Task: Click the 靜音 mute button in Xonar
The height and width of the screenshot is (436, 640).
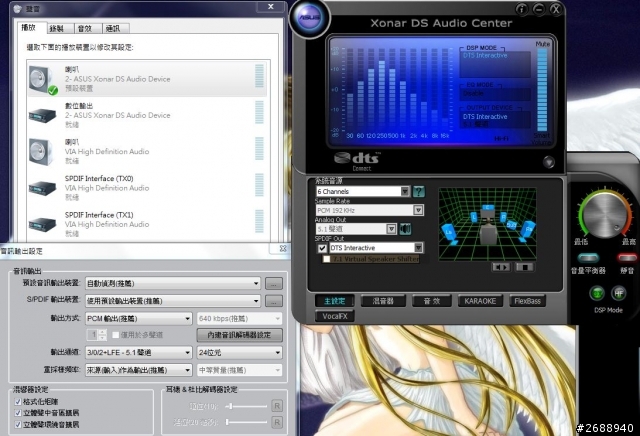Action: click(x=627, y=258)
